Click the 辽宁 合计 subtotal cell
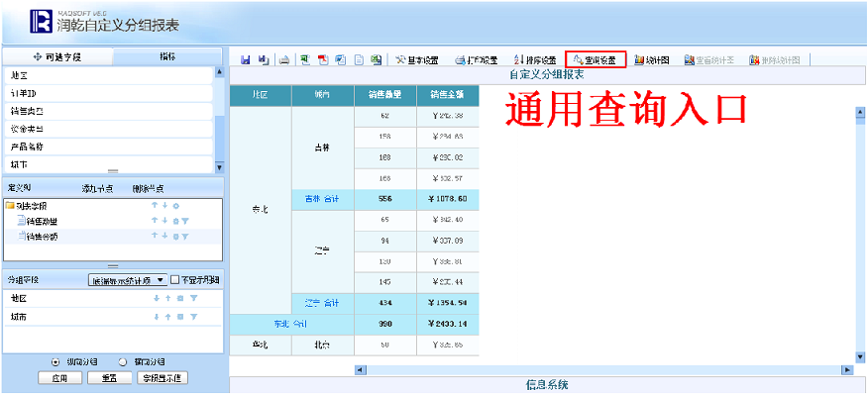Screen dimensions: 868x394 coord(323,303)
